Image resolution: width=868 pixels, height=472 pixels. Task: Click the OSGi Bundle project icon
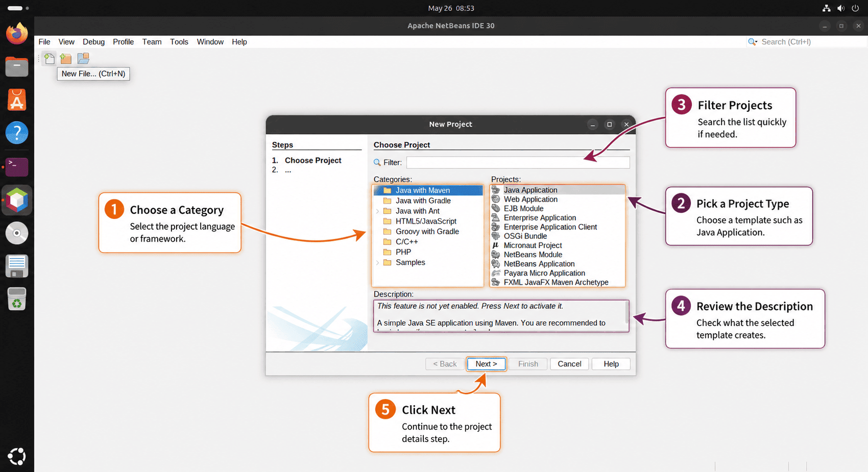click(496, 236)
